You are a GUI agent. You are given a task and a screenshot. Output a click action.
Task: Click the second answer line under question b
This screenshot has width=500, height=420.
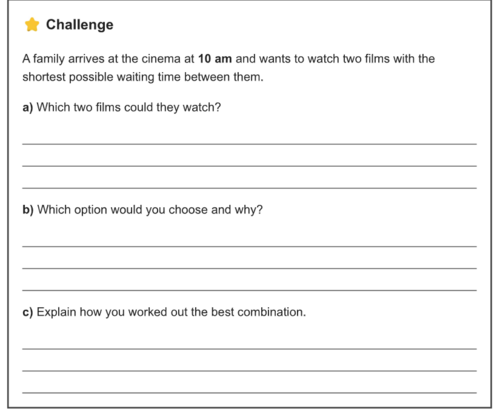[249, 268]
